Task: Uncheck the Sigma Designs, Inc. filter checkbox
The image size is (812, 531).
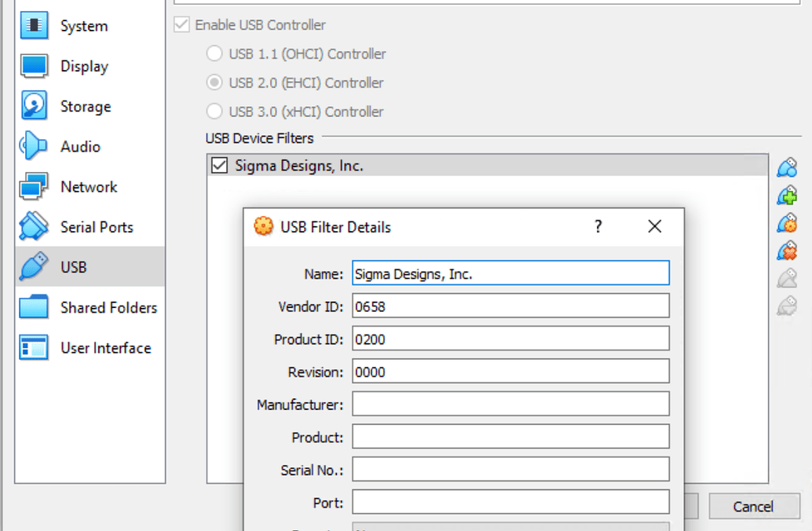Action: click(x=219, y=166)
